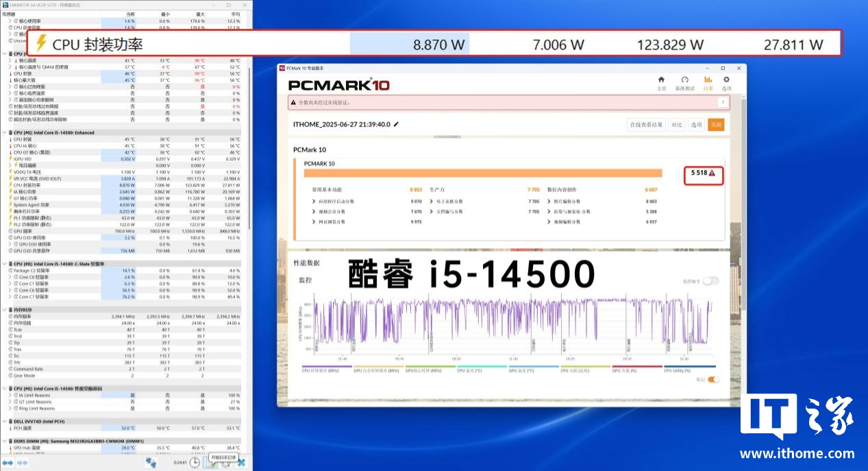Expand 渲染与视觉化分数 score row
Screen dimensions: 868x471
coord(549,212)
